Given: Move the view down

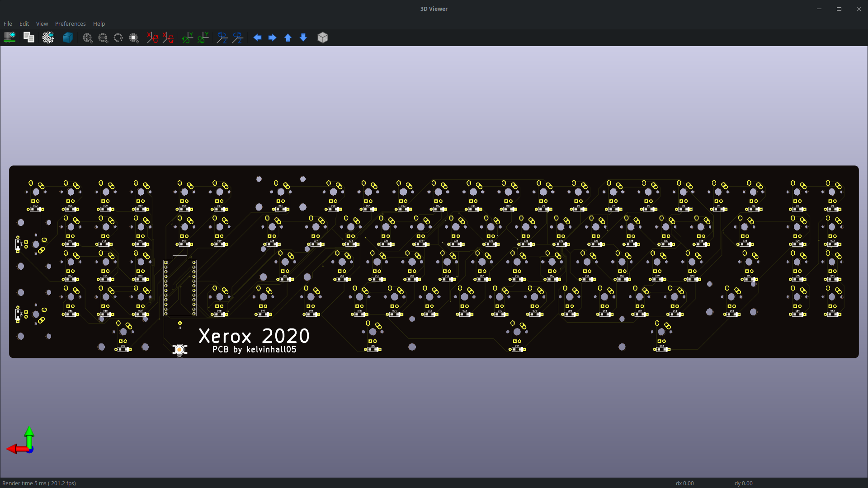Looking at the screenshot, I should pos(303,38).
